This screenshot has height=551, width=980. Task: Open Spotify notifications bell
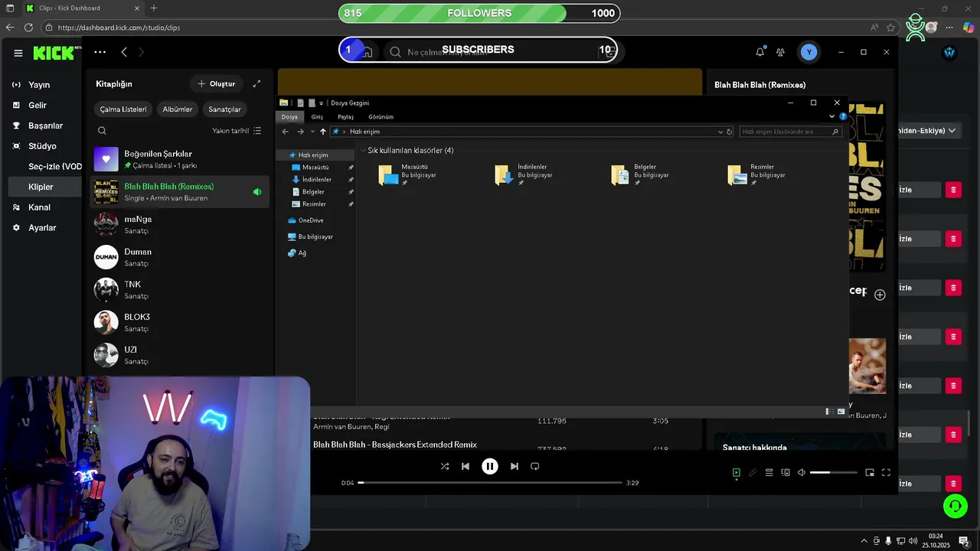[x=759, y=52]
